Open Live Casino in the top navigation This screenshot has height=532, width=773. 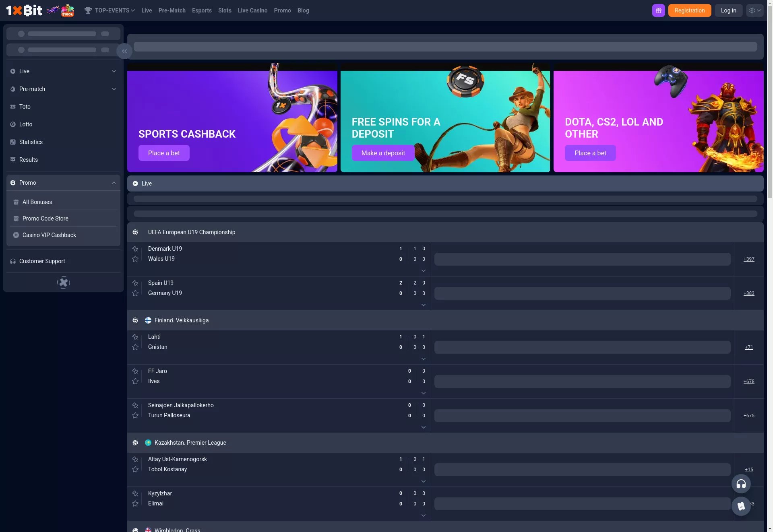(x=252, y=10)
